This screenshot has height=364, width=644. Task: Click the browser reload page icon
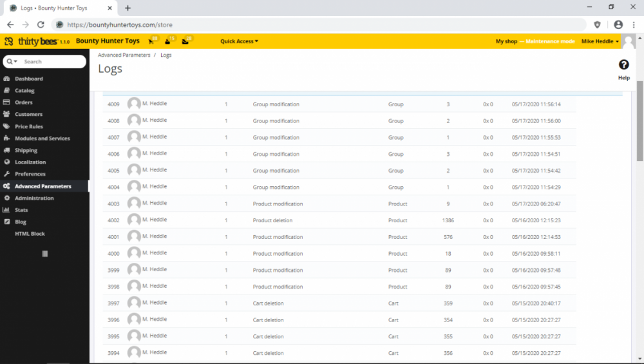(41, 24)
